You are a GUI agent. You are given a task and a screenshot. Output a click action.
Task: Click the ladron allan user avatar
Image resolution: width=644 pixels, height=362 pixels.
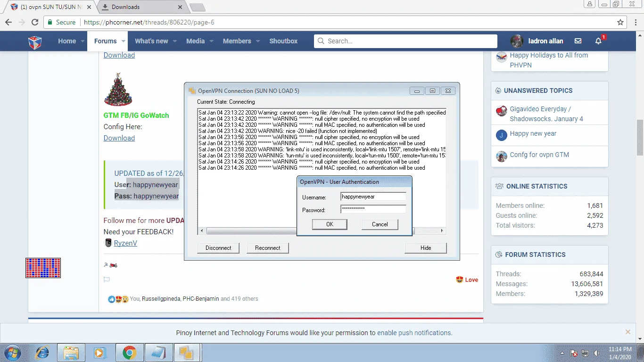517,41
